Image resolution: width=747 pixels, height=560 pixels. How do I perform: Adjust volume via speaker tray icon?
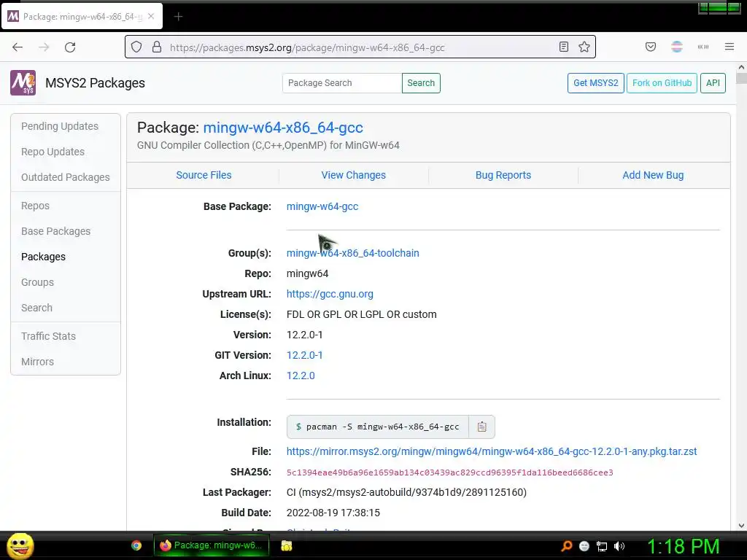coord(619,546)
